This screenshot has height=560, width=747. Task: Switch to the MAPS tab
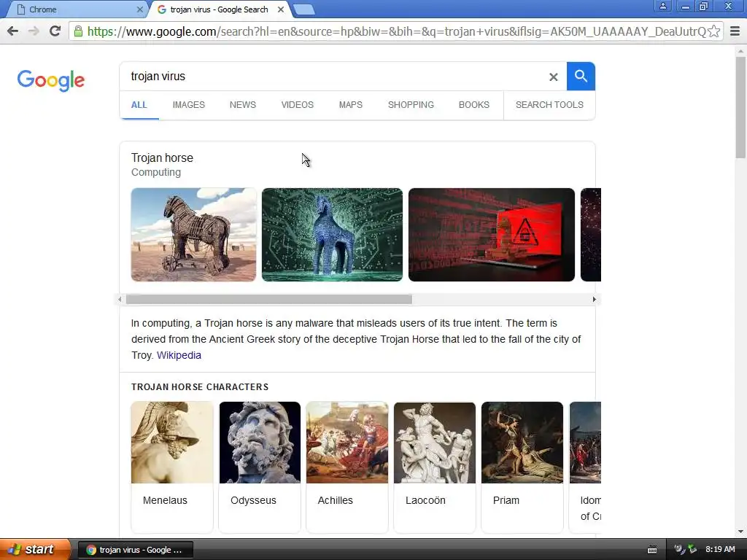(351, 105)
